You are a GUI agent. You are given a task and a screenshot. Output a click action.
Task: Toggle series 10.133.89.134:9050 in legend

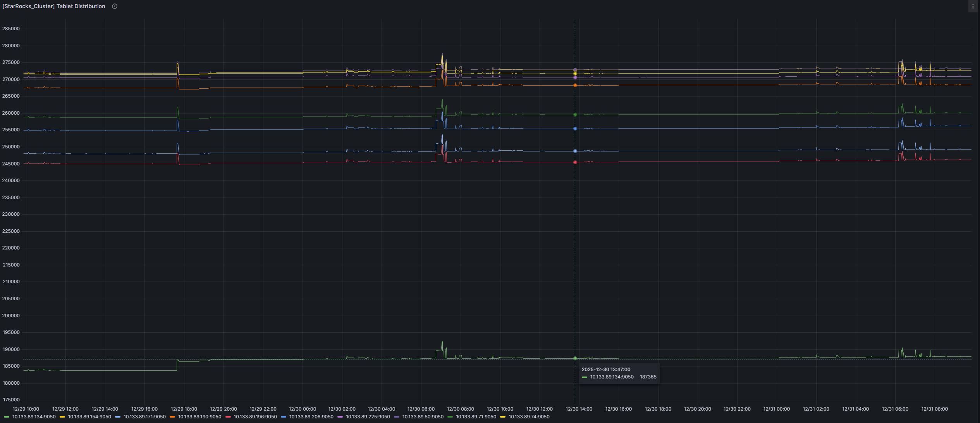[34, 417]
